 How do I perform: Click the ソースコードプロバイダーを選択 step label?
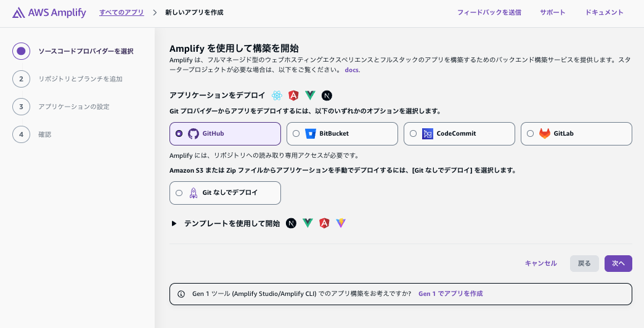coord(86,51)
